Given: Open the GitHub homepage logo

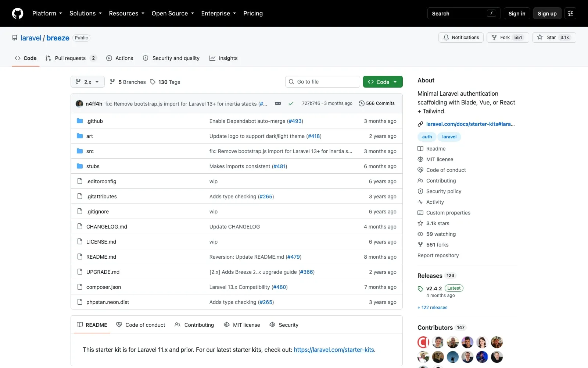Looking at the screenshot, I should point(18,13).
